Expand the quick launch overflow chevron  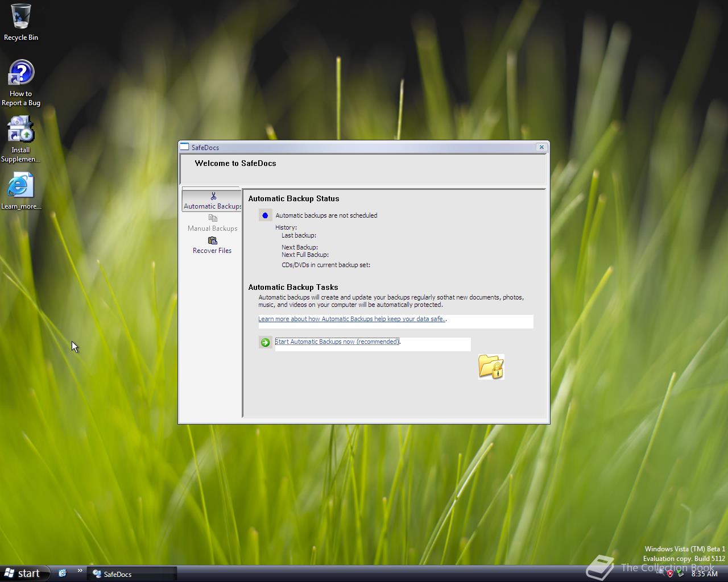80,571
